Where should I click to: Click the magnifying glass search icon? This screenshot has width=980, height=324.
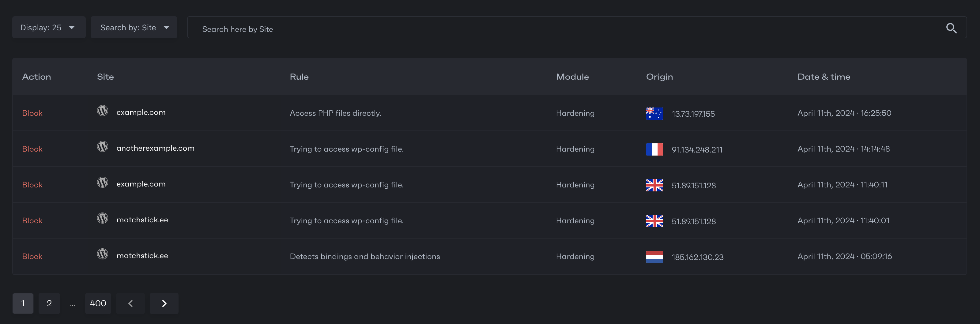(951, 28)
